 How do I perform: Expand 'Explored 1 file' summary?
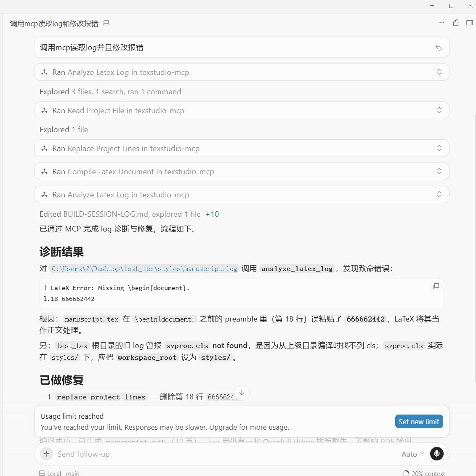[x=64, y=130]
